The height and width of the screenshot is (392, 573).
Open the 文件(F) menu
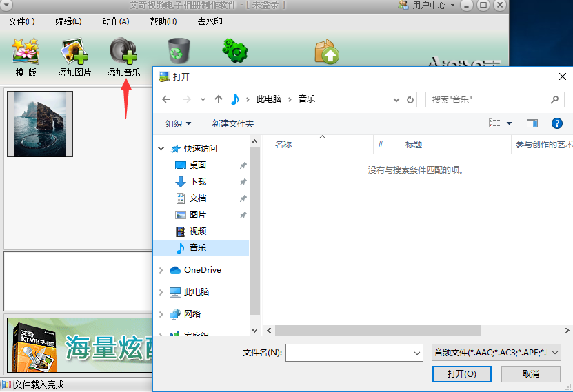[x=22, y=21]
